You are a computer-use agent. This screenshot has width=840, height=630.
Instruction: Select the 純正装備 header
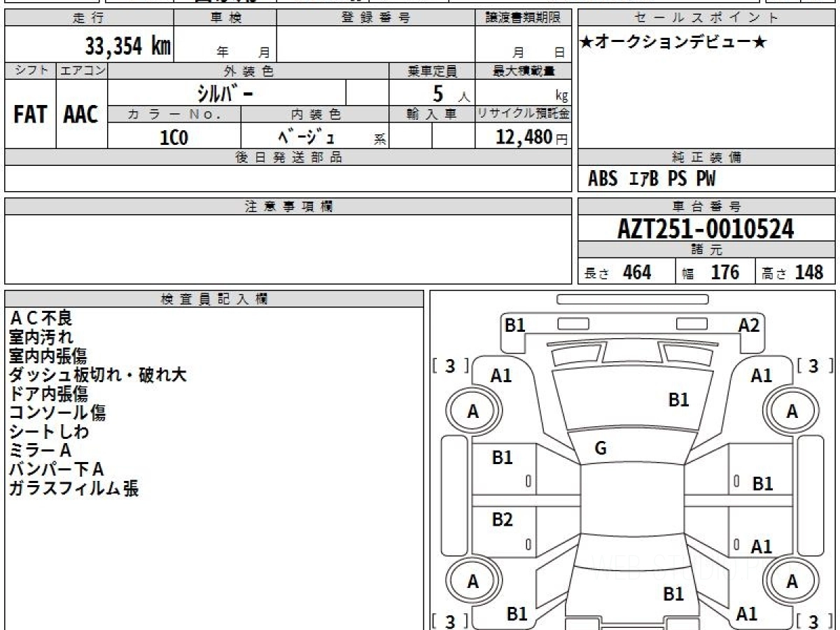(707, 157)
